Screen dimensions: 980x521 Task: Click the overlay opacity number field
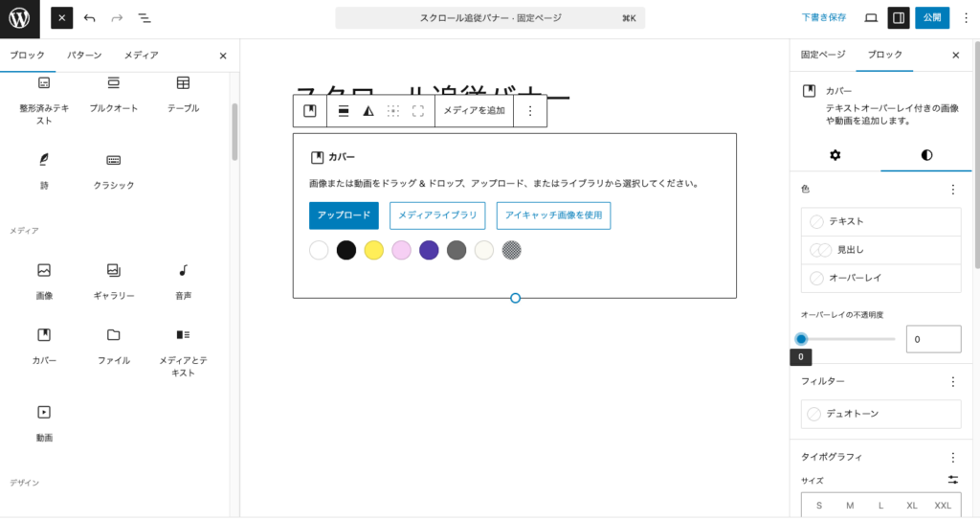933,339
